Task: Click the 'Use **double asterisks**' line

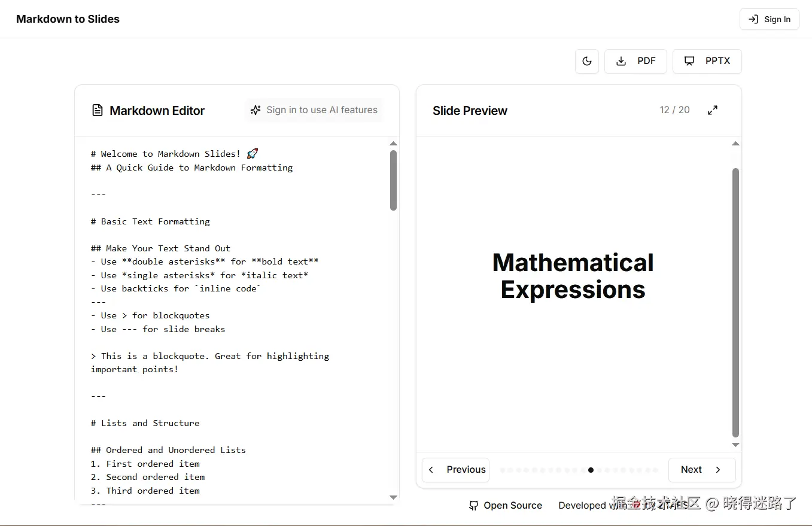Action: coord(205,262)
